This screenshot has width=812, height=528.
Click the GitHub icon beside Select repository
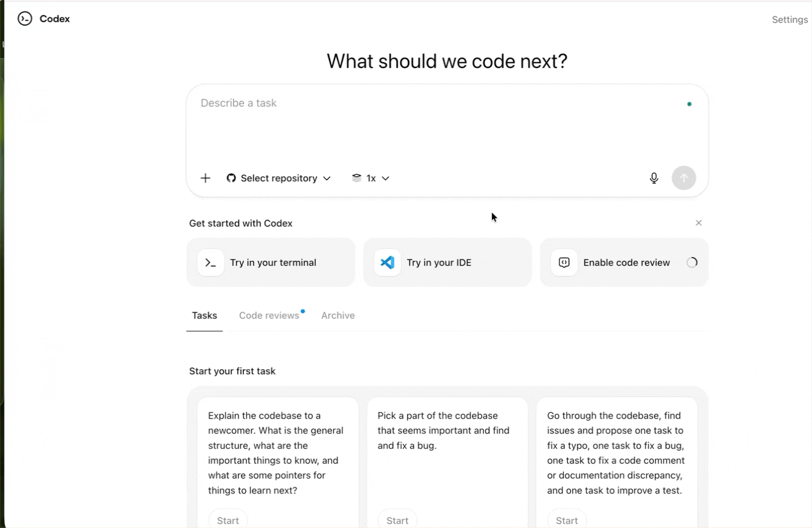pyautogui.click(x=231, y=178)
